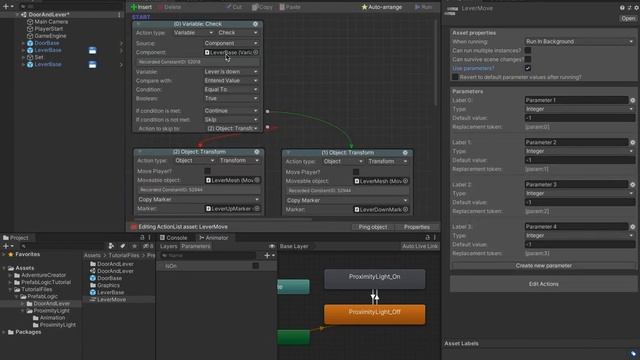The width and height of the screenshot is (640, 360).
Task: Click the Copy toolbar item
Action: pyautogui.click(x=262, y=7)
